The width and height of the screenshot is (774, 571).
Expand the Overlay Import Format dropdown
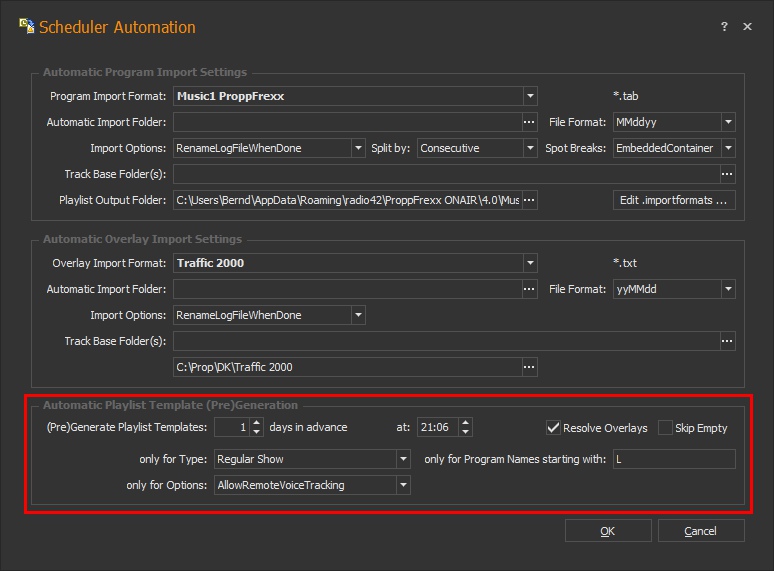click(530, 263)
